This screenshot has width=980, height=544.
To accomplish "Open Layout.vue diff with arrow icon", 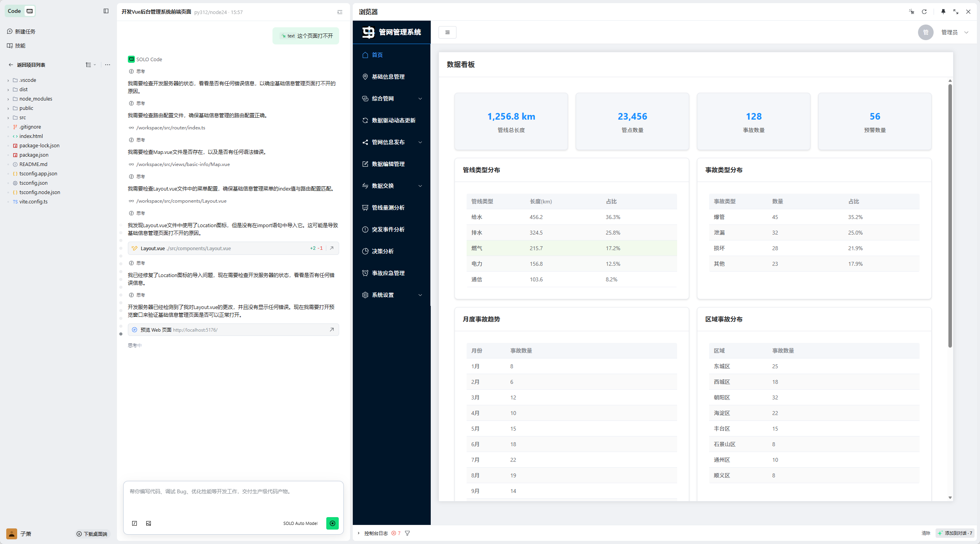I will (x=332, y=248).
